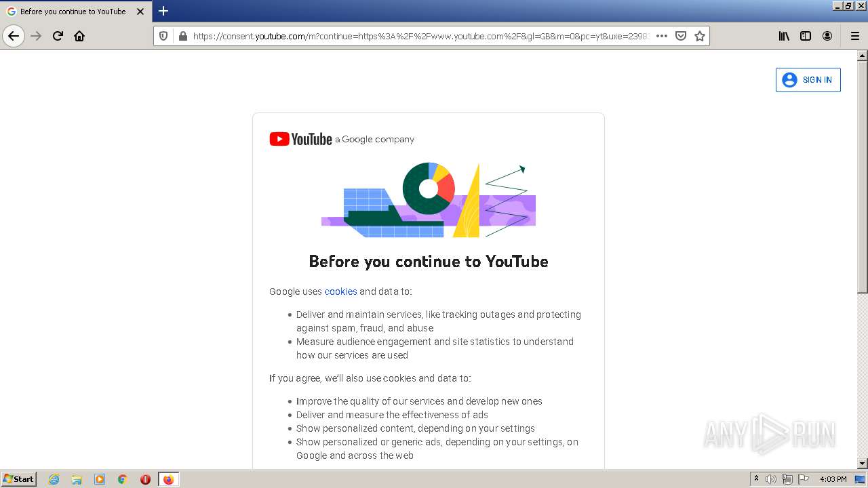
Task: Open the File Explorer taskbar icon
Action: [77, 479]
